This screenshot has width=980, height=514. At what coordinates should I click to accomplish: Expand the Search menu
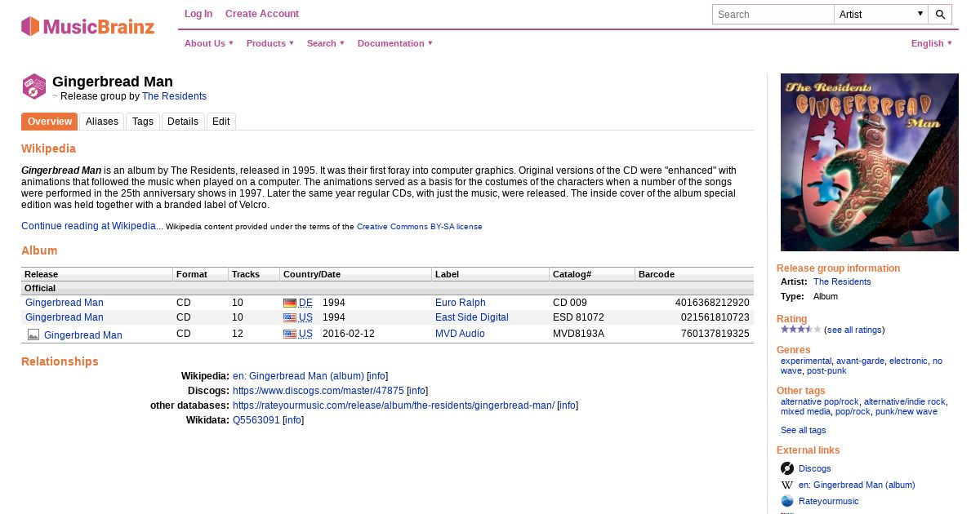(x=326, y=43)
